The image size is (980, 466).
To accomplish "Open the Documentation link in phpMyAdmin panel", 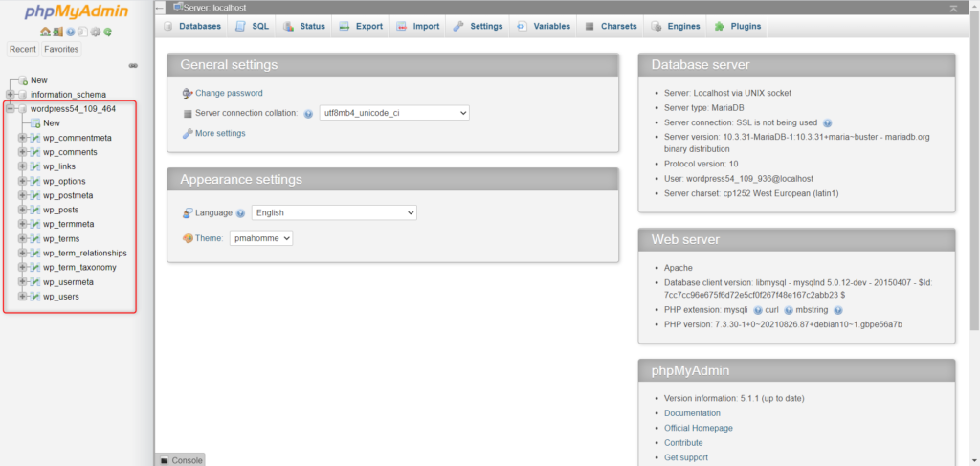I will click(x=692, y=413).
